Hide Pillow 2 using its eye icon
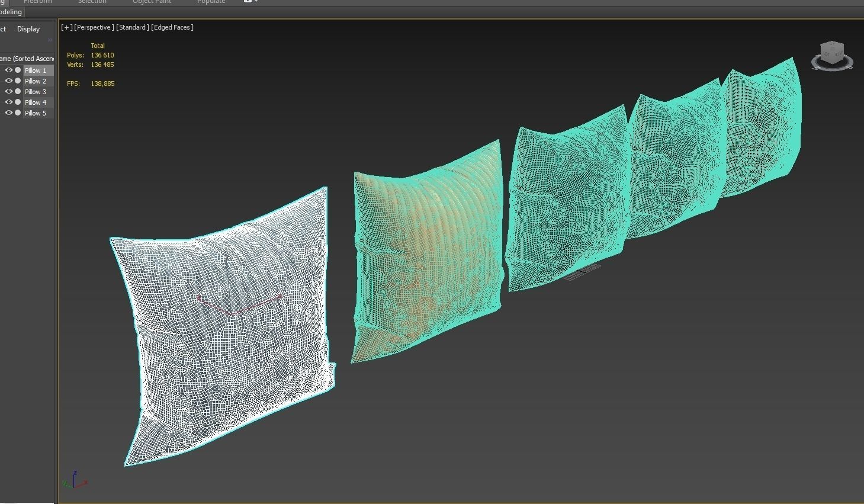 click(x=8, y=81)
